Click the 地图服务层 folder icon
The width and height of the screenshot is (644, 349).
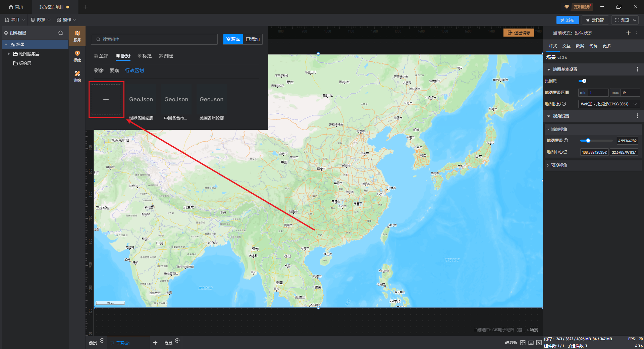15,54
